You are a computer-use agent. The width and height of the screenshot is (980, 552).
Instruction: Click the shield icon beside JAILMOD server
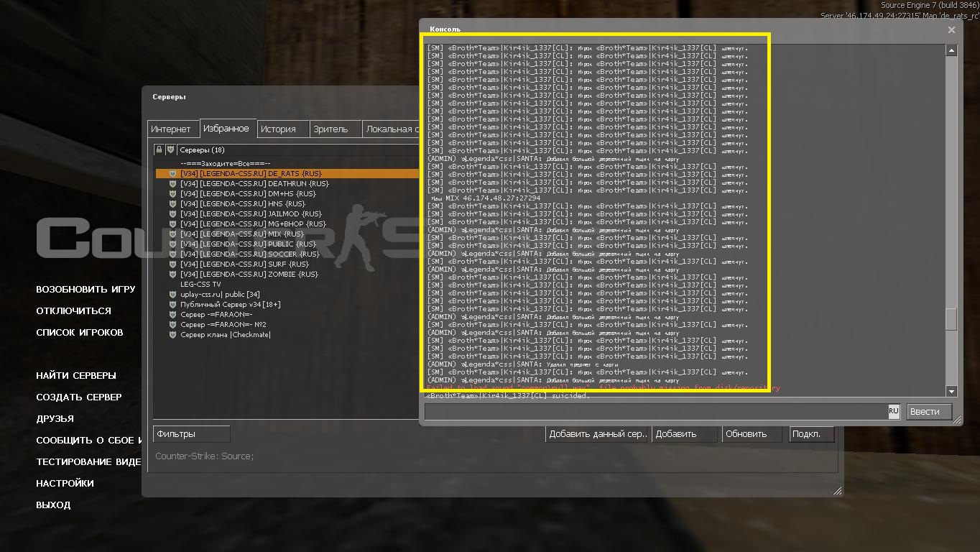click(172, 213)
